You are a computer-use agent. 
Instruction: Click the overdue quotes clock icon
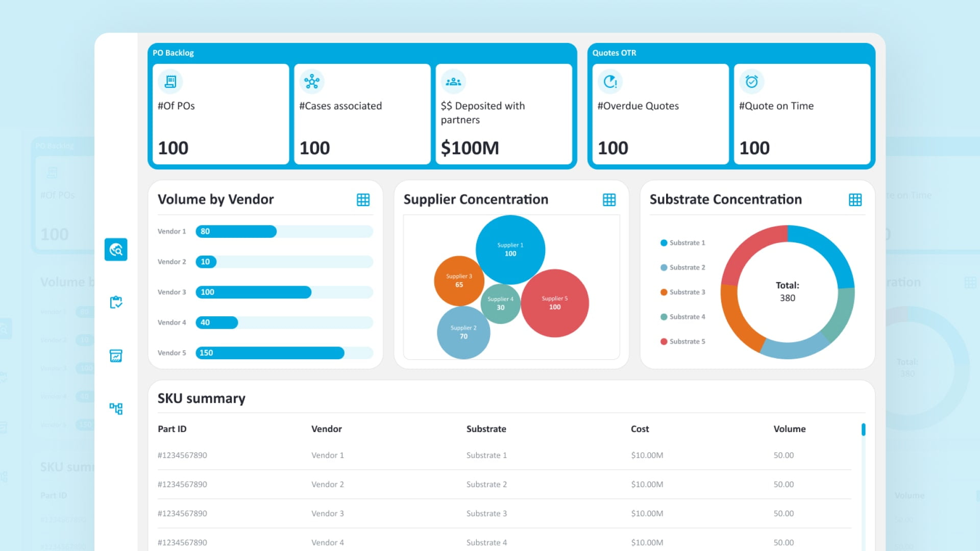tap(610, 82)
